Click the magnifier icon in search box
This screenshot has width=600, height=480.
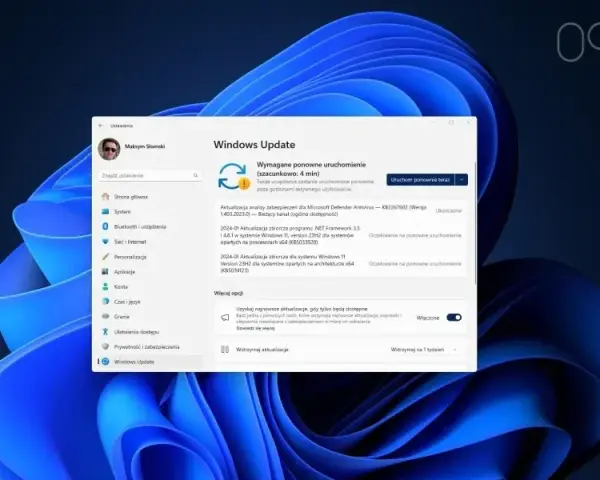[x=196, y=175]
